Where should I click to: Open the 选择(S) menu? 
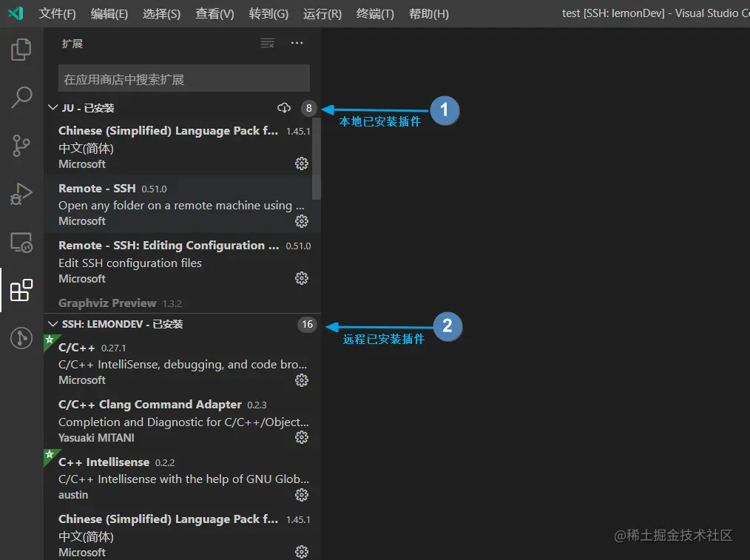click(x=162, y=13)
